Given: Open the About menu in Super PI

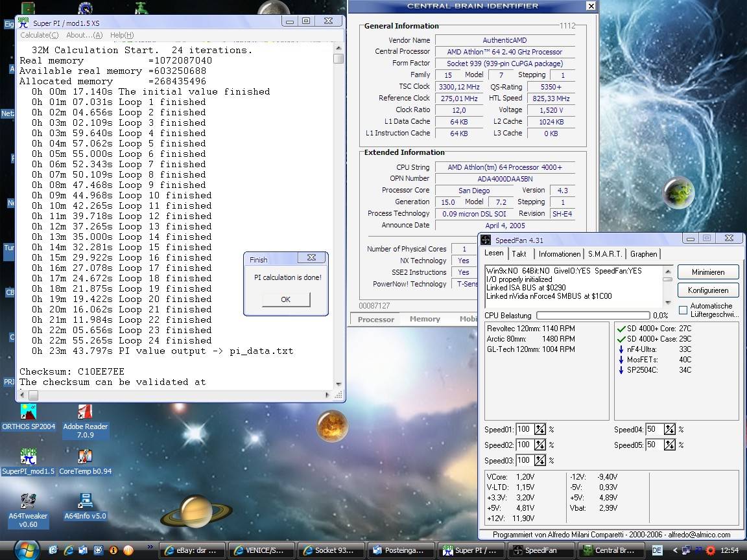Looking at the screenshot, I should (84, 35).
